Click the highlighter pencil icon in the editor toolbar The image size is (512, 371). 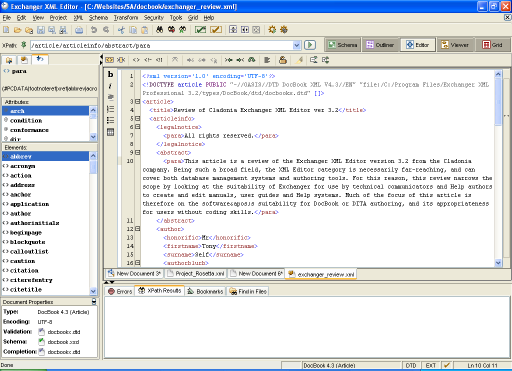pyautogui.click(x=299, y=60)
